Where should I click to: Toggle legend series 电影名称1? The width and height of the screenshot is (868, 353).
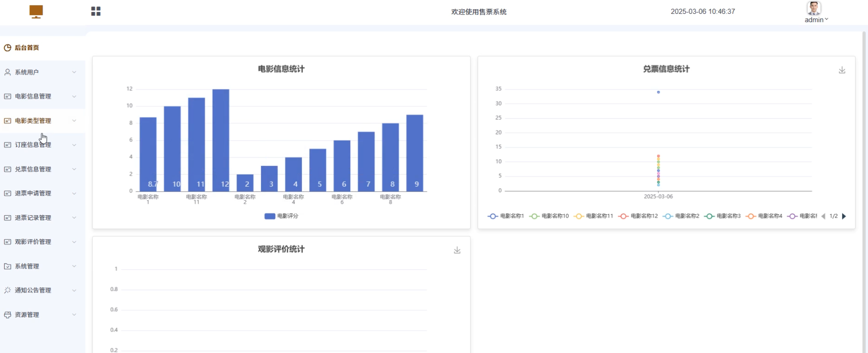tap(506, 216)
